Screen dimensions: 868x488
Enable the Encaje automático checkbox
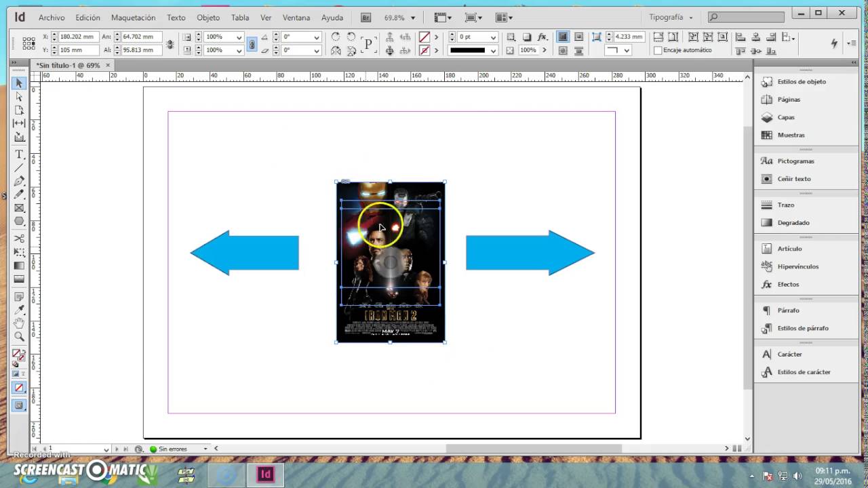(658, 50)
